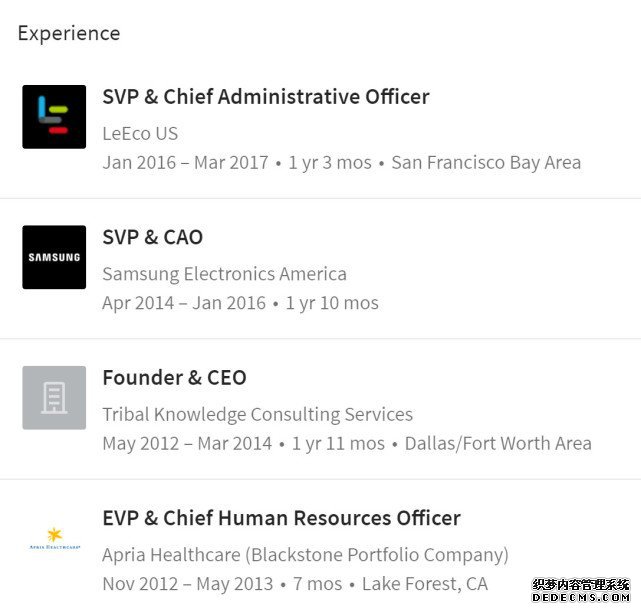Click Samsung Electronics America company name
The height and width of the screenshot is (612, 641).
(x=224, y=274)
